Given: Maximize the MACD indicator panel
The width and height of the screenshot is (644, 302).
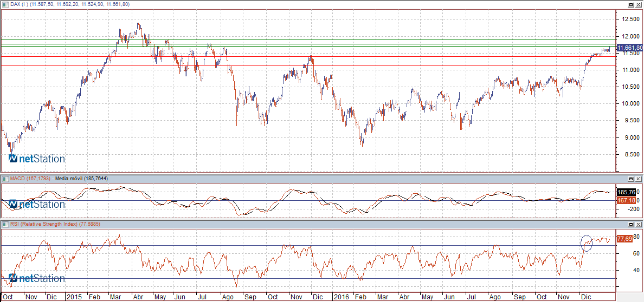Looking at the screenshot, I should tap(631, 179).
